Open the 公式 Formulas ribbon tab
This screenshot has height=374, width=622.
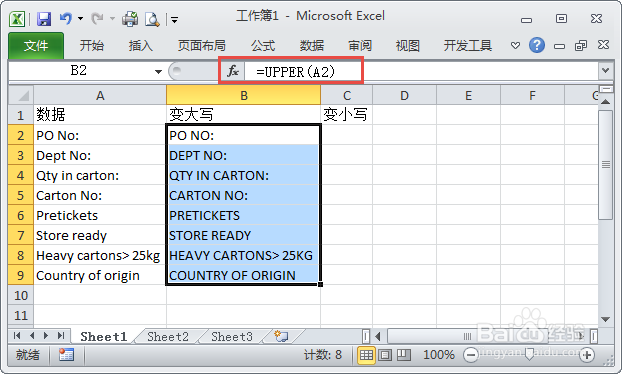coord(263,46)
